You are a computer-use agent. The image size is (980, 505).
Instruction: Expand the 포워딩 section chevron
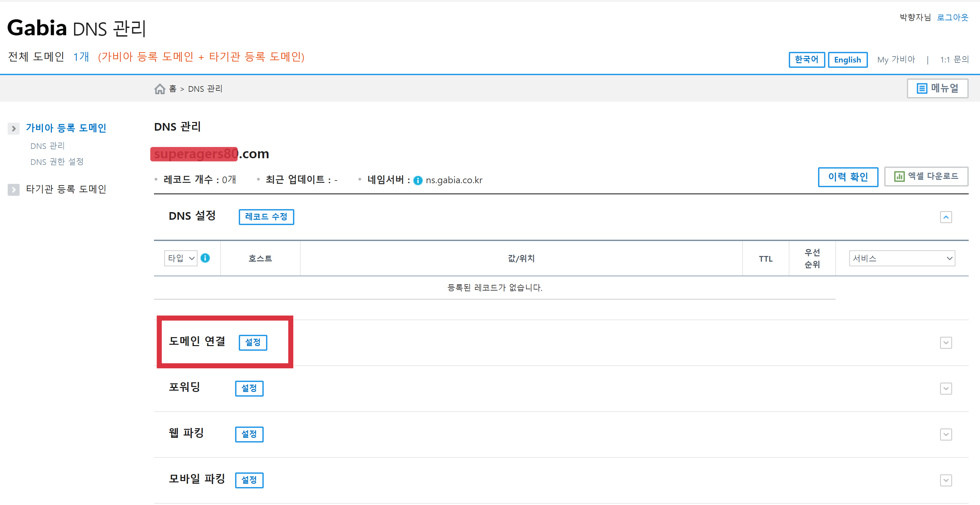point(946,389)
